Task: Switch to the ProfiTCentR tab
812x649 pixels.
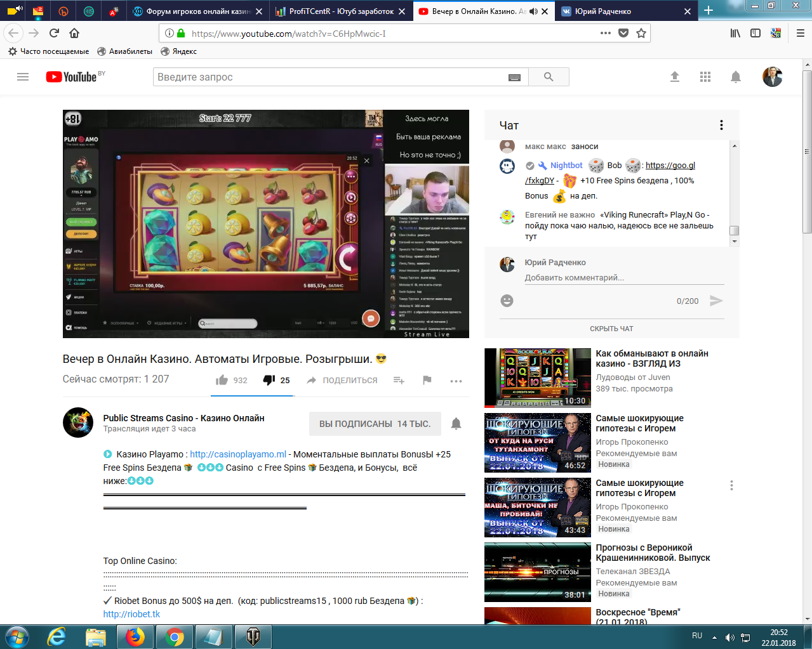Action: 340,11
